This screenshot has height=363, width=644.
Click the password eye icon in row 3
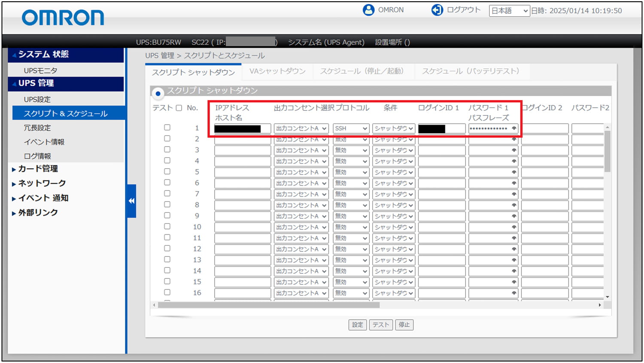(x=514, y=150)
